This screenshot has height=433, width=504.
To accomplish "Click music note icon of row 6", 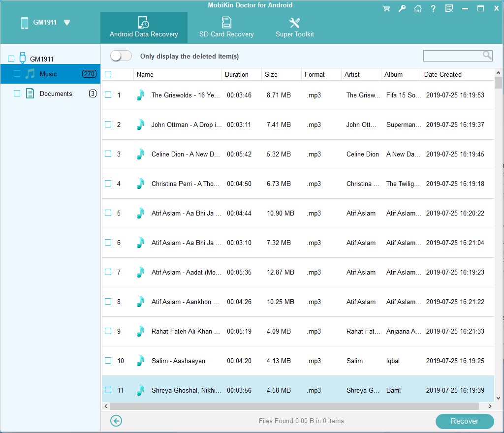I will tap(140, 243).
